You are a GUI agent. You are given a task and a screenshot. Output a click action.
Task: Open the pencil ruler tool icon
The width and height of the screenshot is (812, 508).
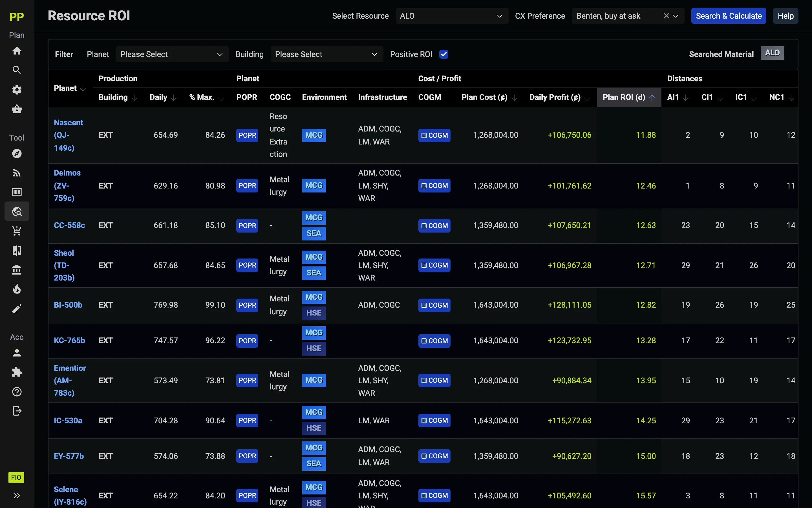pyautogui.click(x=17, y=309)
